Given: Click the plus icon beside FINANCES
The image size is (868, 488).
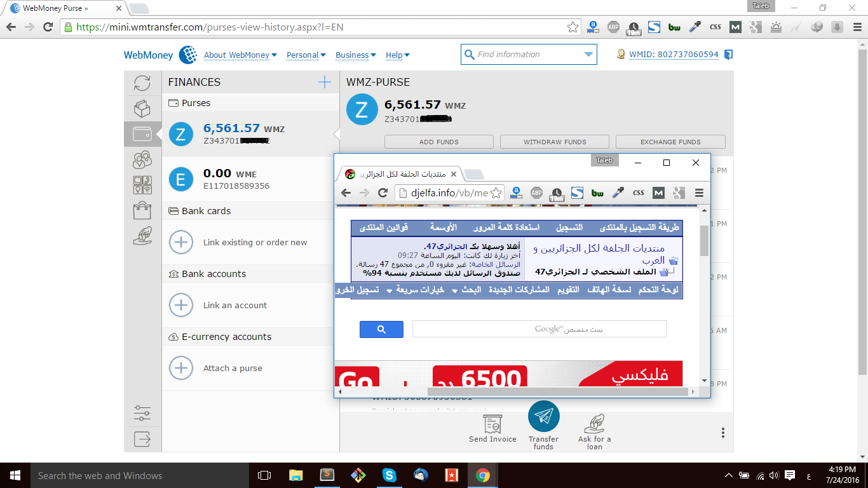Looking at the screenshot, I should click(x=324, y=82).
